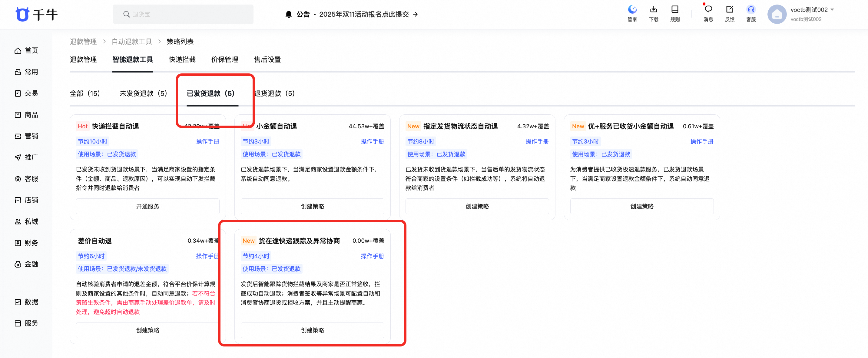Select the 未发货退款（5）filter tab

[143, 93]
